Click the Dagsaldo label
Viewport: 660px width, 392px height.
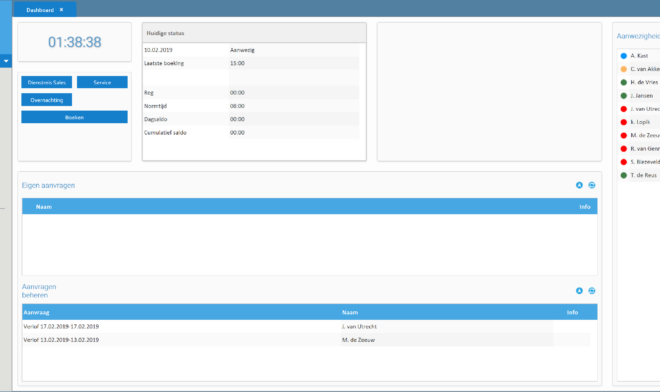(155, 119)
